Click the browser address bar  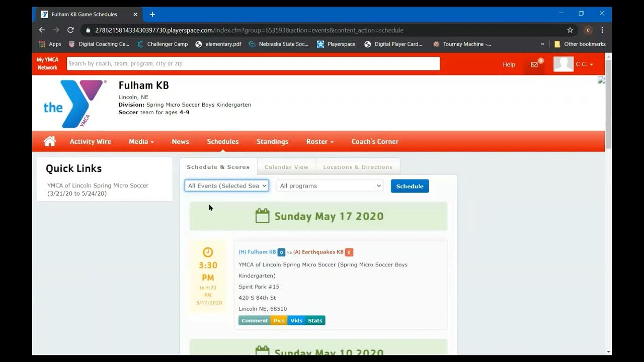(322, 30)
